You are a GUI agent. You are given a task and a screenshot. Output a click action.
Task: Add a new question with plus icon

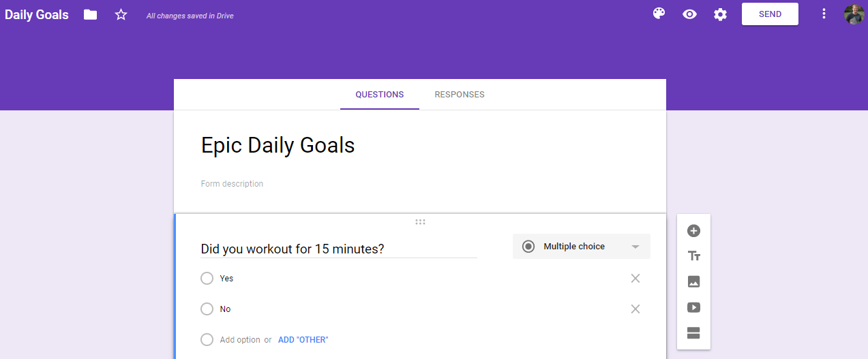(693, 231)
